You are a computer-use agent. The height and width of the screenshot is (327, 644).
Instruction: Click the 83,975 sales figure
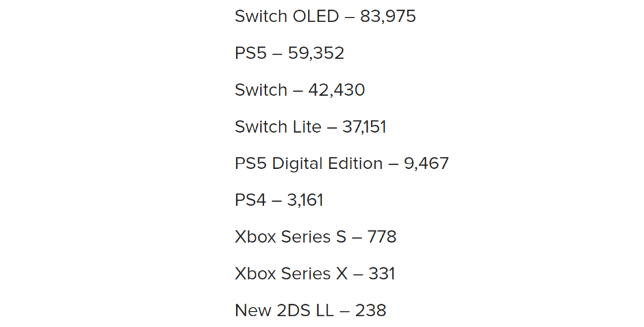pyautogui.click(x=388, y=16)
